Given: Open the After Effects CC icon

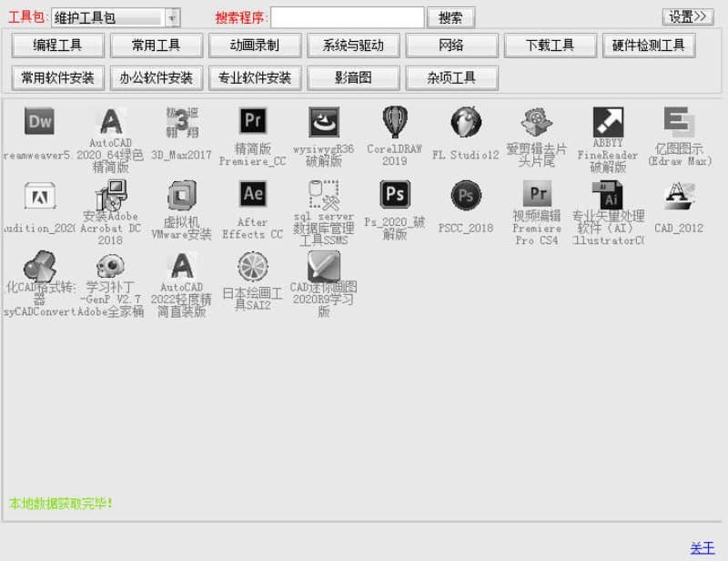Looking at the screenshot, I should [x=253, y=193].
